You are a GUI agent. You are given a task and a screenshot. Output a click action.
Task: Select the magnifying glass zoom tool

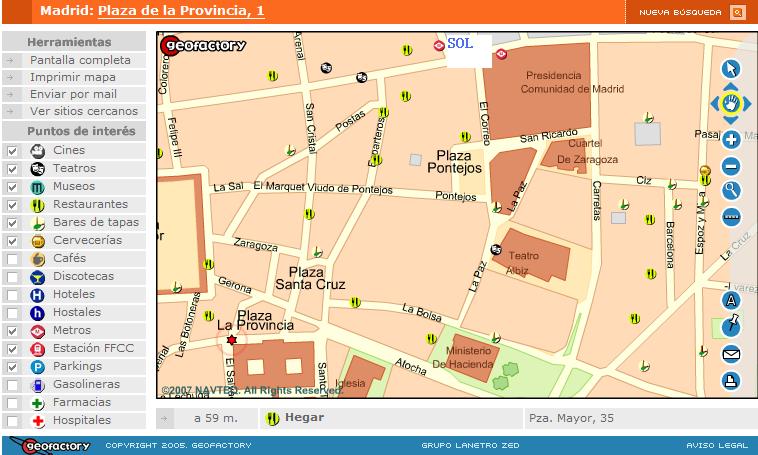[731, 191]
